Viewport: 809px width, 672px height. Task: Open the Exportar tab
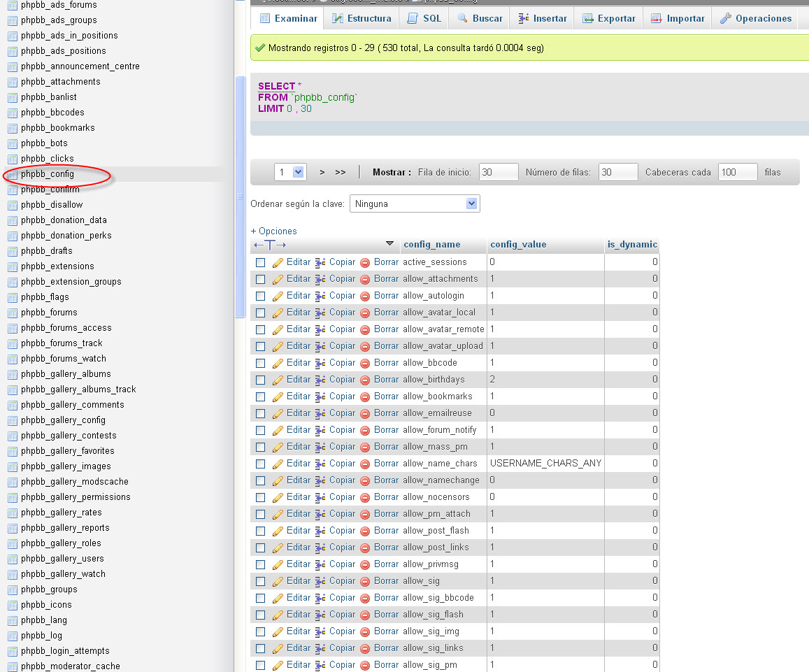(608, 18)
